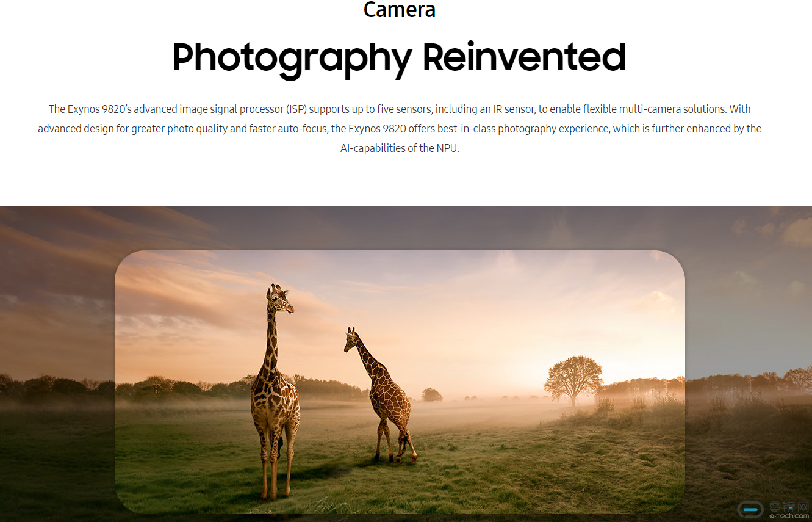Click the word "Reinvented" in the headline
The image size is (812, 522).
[525, 57]
